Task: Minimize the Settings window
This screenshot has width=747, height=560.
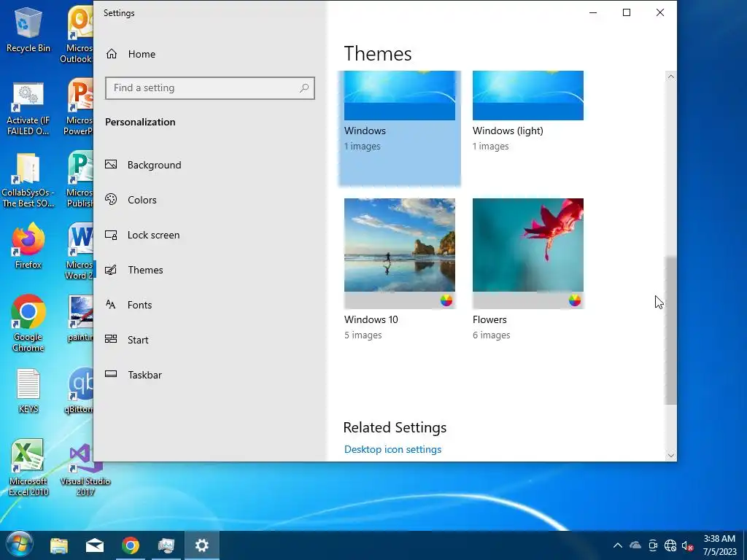Action: point(593,12)
